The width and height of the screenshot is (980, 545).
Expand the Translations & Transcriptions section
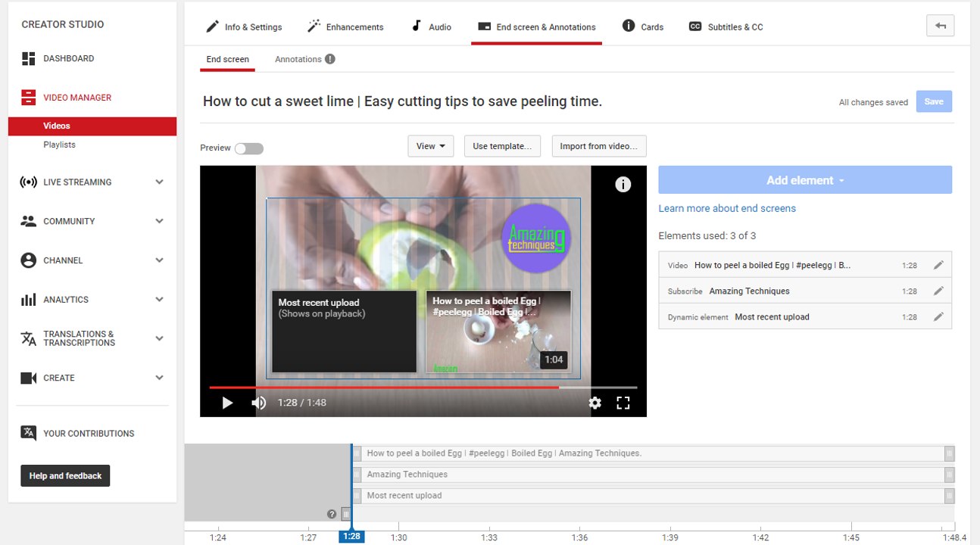pyautogui.click(x=159, y=338)
